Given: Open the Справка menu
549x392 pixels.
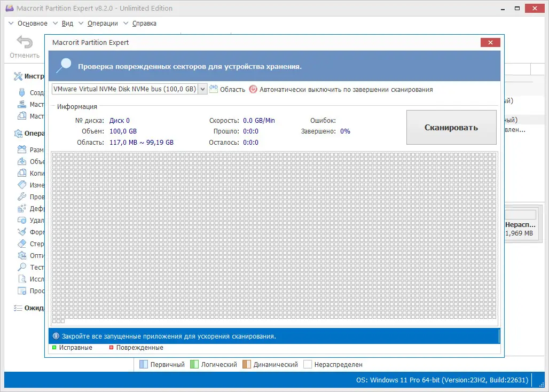Looking at the screenshot, I should tap(144, 23).
